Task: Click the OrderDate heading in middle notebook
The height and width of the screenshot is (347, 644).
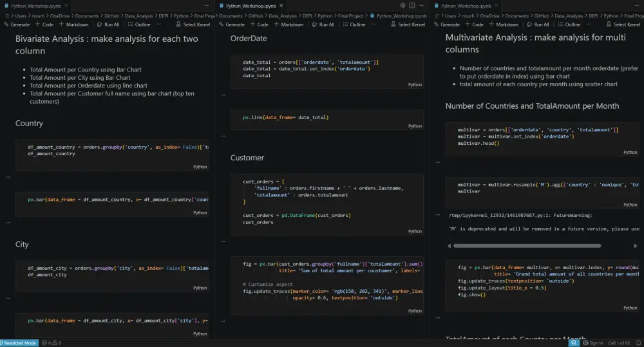Action: (249, 38)
